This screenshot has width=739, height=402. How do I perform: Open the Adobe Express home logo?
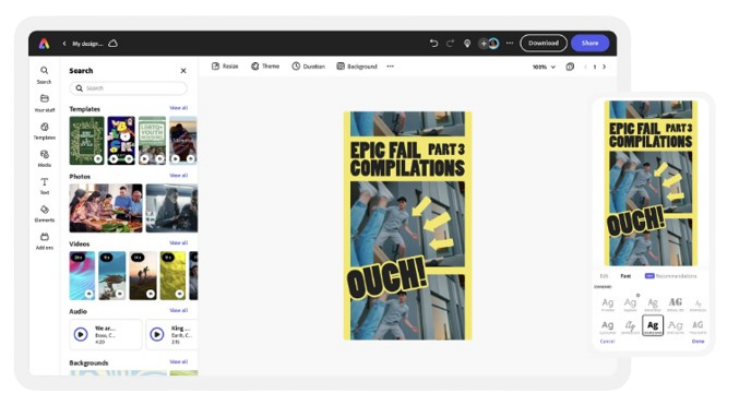(x=44, y=43)
